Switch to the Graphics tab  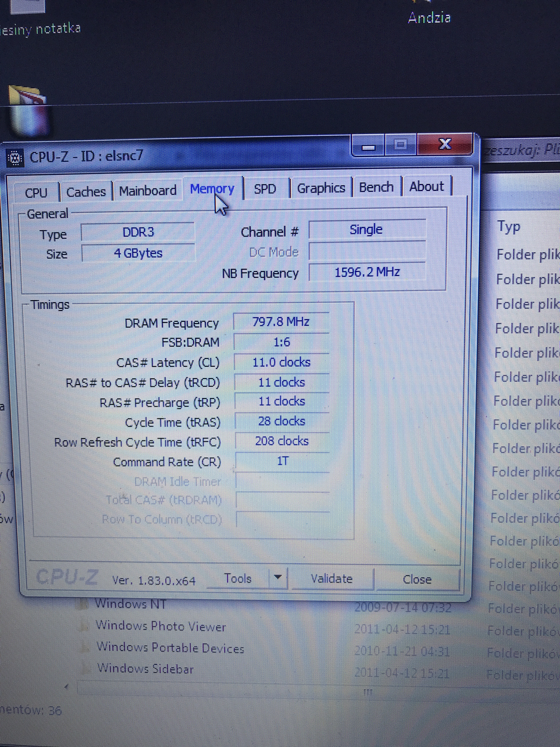[321, 188]
